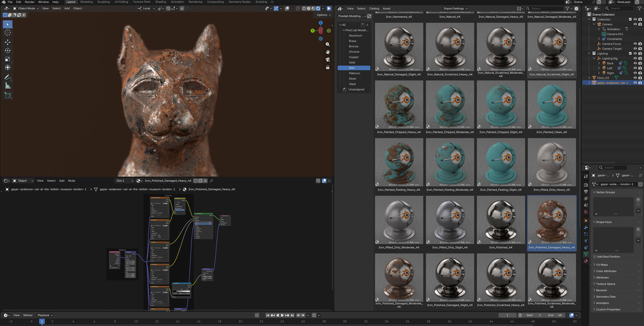Screen dimensions: 644x326
Task: Click the timeline current frame marker
Action: pos(42,322)
